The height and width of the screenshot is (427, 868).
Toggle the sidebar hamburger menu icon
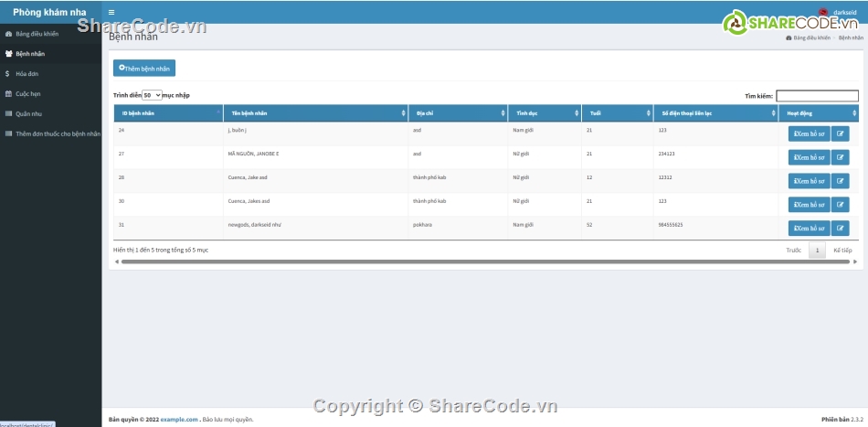(111, 12)
